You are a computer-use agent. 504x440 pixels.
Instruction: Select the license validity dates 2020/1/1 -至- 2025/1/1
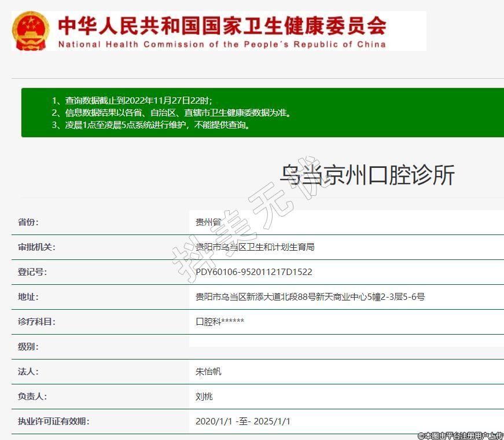coord(243,421)
